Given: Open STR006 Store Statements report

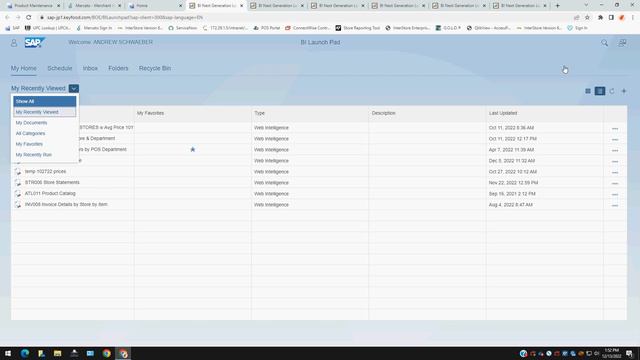Looking at the screenshot, I should coord(52,182).
